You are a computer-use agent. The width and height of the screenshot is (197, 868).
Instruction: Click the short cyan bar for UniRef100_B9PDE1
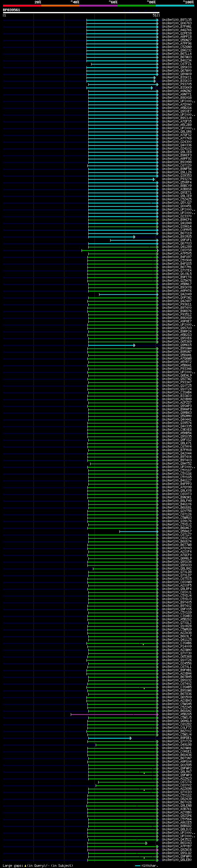(110, 738)
